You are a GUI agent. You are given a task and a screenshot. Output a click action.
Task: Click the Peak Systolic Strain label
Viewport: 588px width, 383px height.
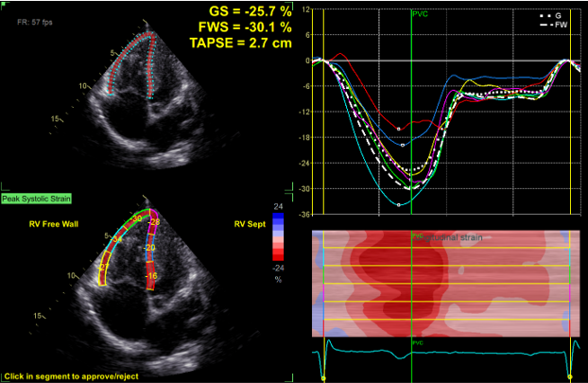pos(37,200)
